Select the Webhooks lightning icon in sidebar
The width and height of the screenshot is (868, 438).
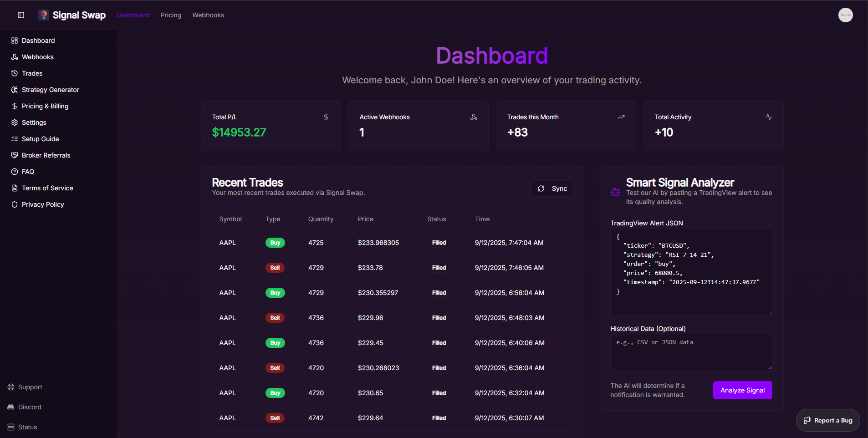(x=14, y=56)
